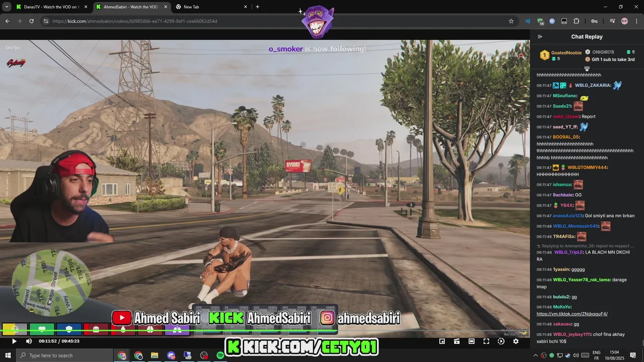Collapse the Chat Replay panel
This screenshot has height=362, width=644.
coord(540,37)
